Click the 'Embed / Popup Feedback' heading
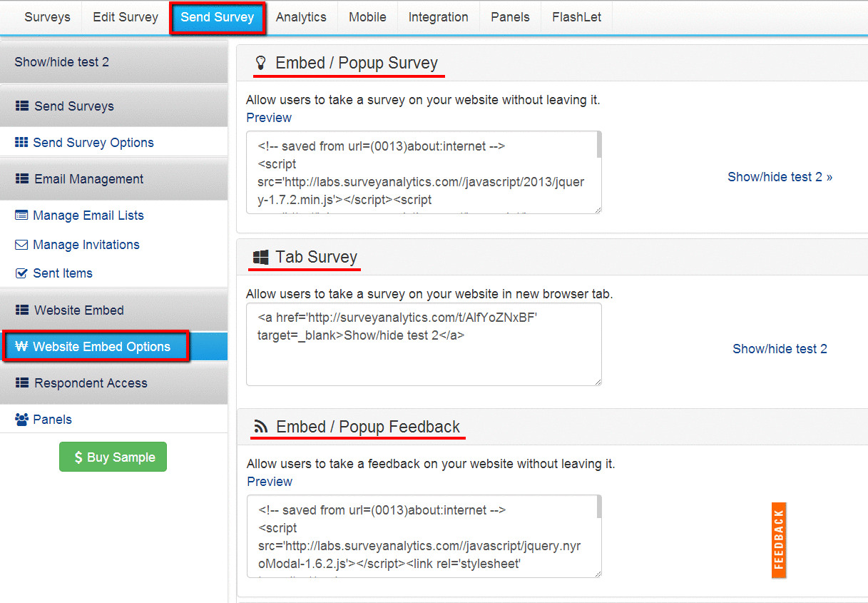868x603 pixels. click(368, 427)
